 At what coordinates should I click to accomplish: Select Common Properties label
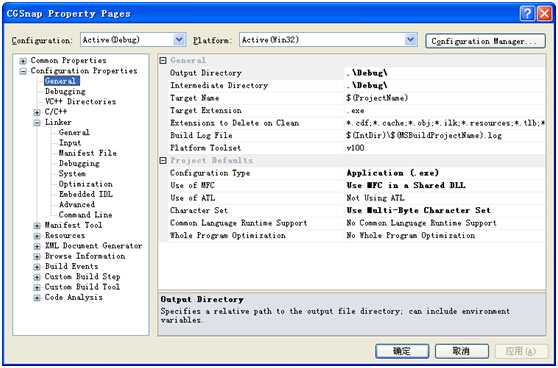68,61
